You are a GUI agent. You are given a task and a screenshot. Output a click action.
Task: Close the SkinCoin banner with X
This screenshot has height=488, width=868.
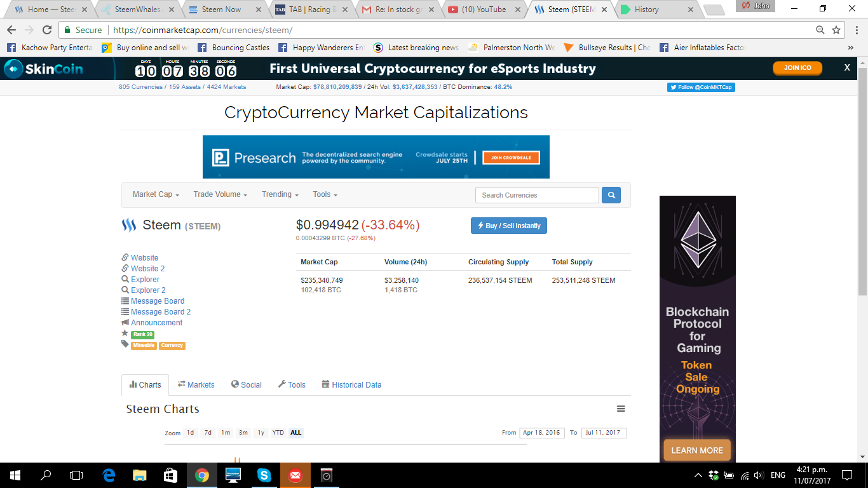coord(847,67)
